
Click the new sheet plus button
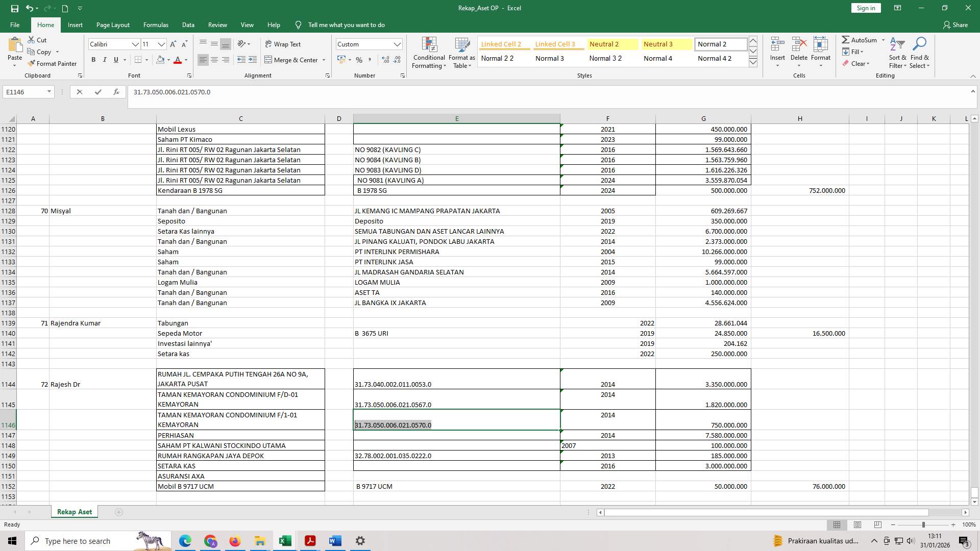pyautogui.click(x=119, y=512)
